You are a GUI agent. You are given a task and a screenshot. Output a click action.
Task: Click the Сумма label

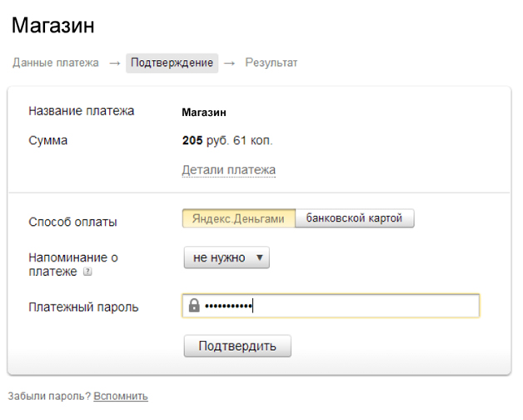(48, 141)
